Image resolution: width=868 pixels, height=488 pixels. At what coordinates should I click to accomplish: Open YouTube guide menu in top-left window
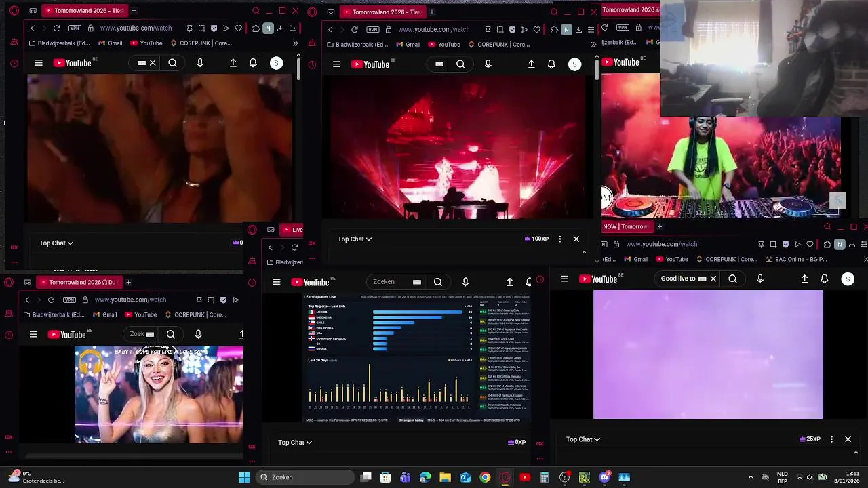click(39, 63)
